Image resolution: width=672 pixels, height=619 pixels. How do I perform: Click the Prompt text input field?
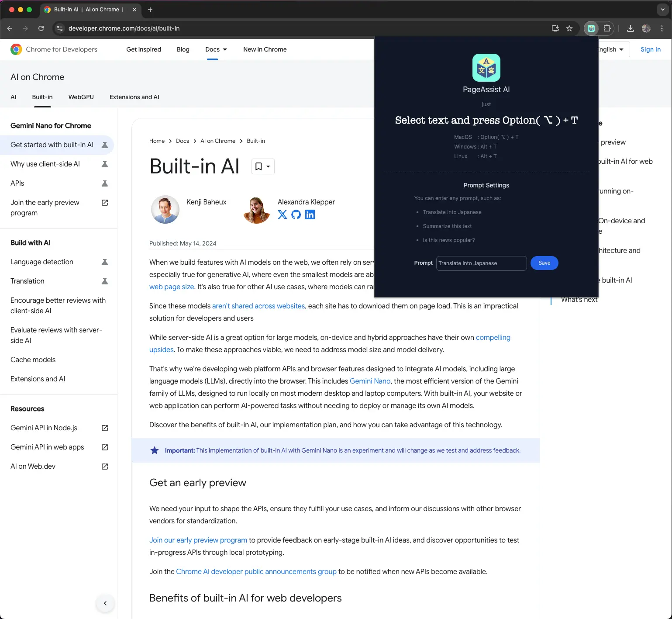481,263
